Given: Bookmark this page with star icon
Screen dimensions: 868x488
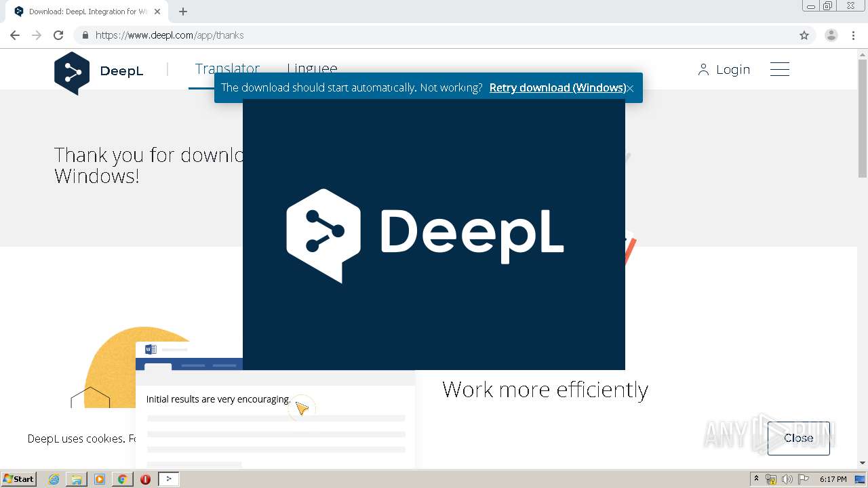Looking at the screenshot, I should coord(804,35).
